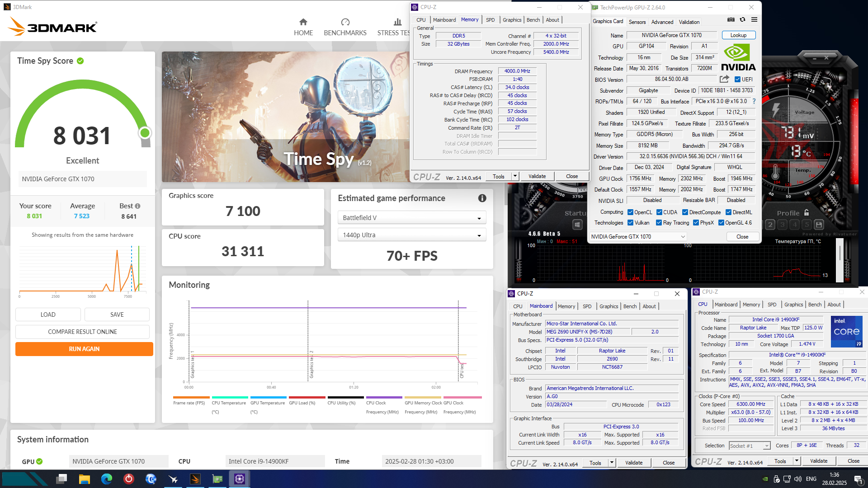Click the Bus Interface question mark in GPU-Z
The height and width of the screenshot is (488, 868).
click(754, 101)
